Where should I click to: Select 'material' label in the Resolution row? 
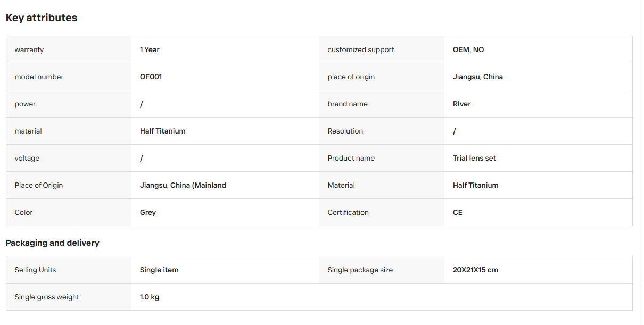pyautogui.click(x=28, y=131)
